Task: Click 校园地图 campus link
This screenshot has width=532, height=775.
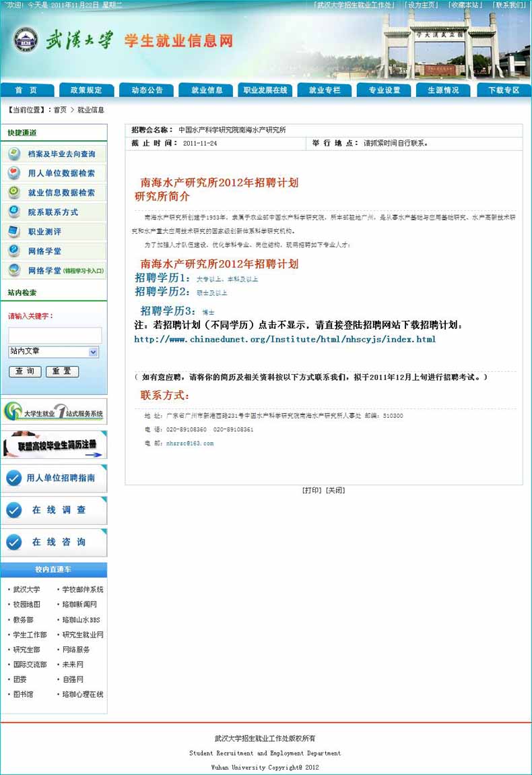Action: pyautogui.click(x=27, y=604)
